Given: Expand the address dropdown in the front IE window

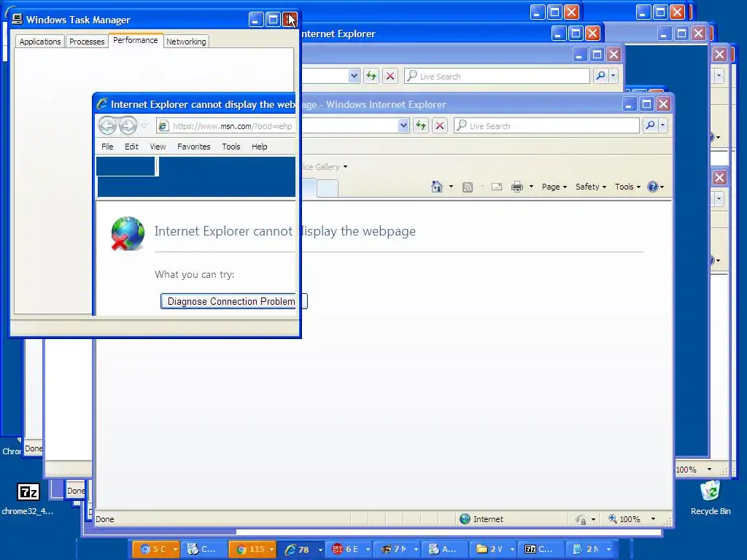Looking at the screenshot, I should point(403,125).
